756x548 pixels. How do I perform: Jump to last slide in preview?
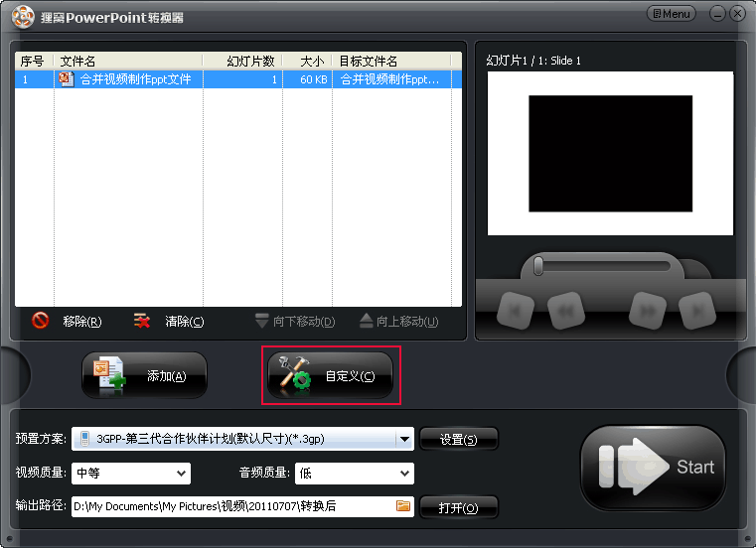pos(697,312)
